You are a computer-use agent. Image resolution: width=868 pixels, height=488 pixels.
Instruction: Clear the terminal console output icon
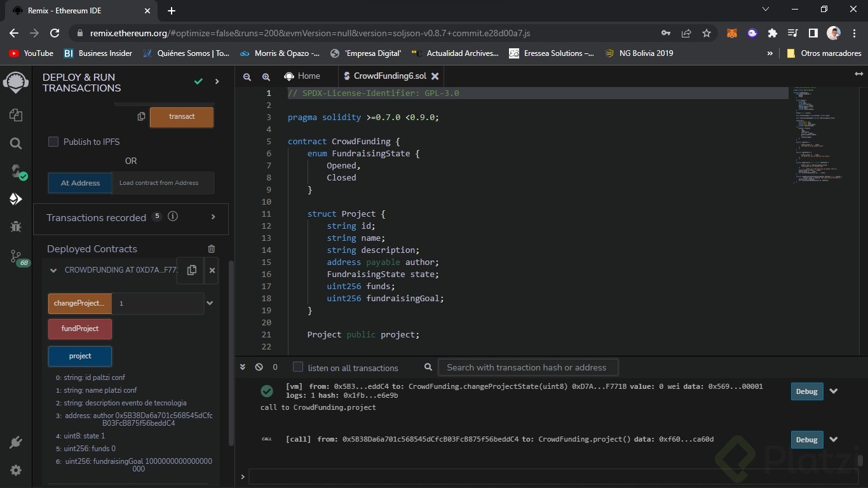coord(259,367)
